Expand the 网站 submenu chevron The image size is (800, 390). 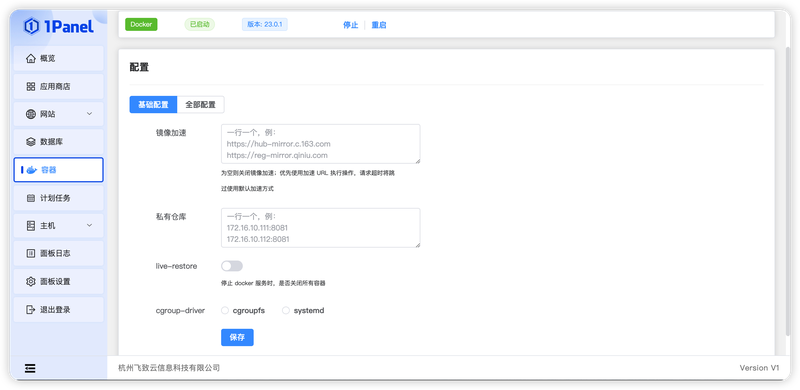(89, 114)
